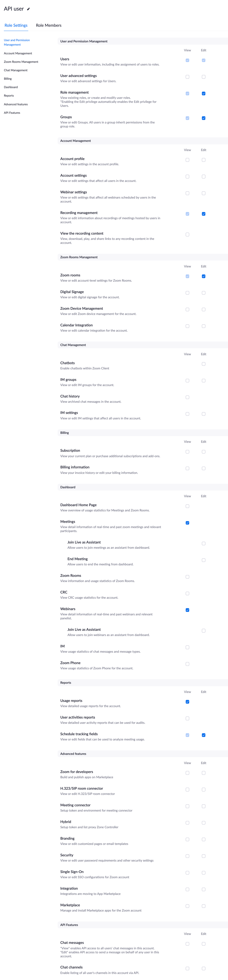Open Billing section from sidebar

tap(8, 79)
